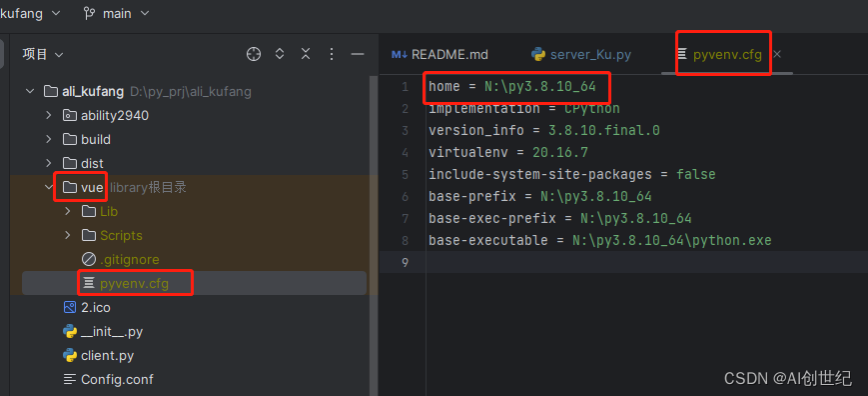Click 'include-system-site-packages = false' line
Screen dimensions: 868x396
(571, 174)
